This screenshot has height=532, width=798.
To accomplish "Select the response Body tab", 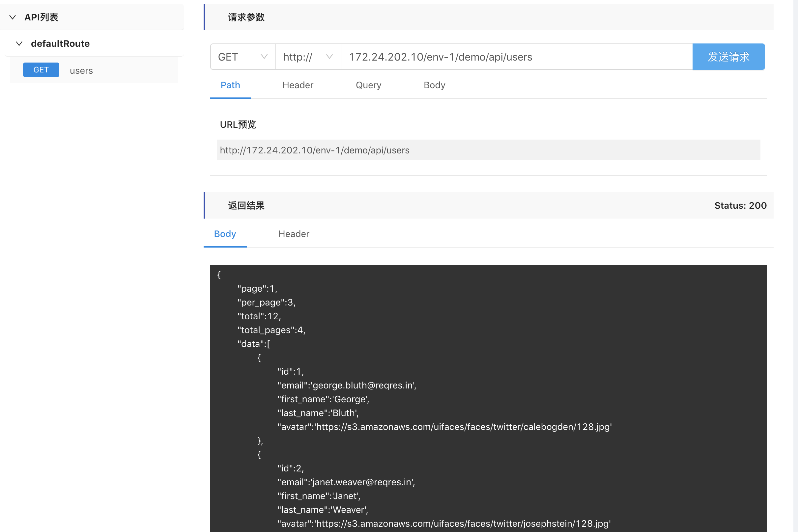I will click(x=225, y=234).
